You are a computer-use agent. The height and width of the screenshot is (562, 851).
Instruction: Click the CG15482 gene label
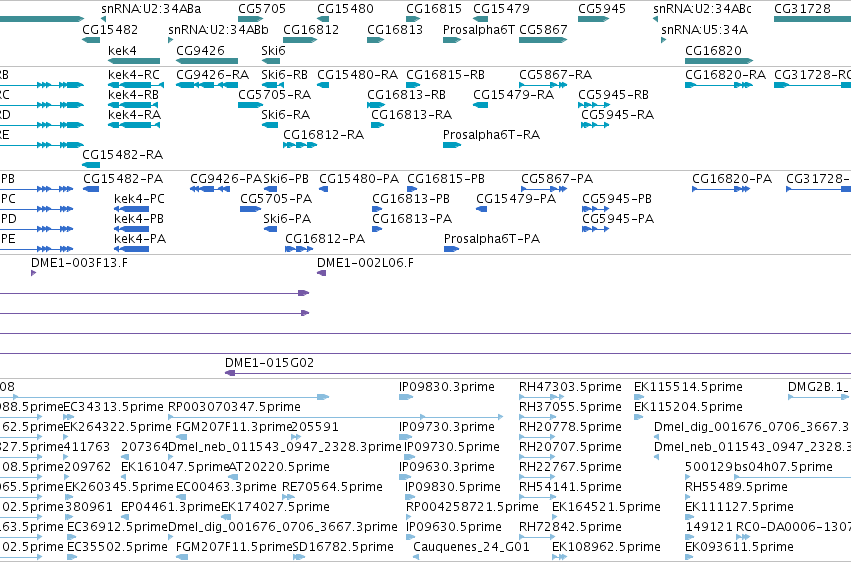tap(110, 29)
